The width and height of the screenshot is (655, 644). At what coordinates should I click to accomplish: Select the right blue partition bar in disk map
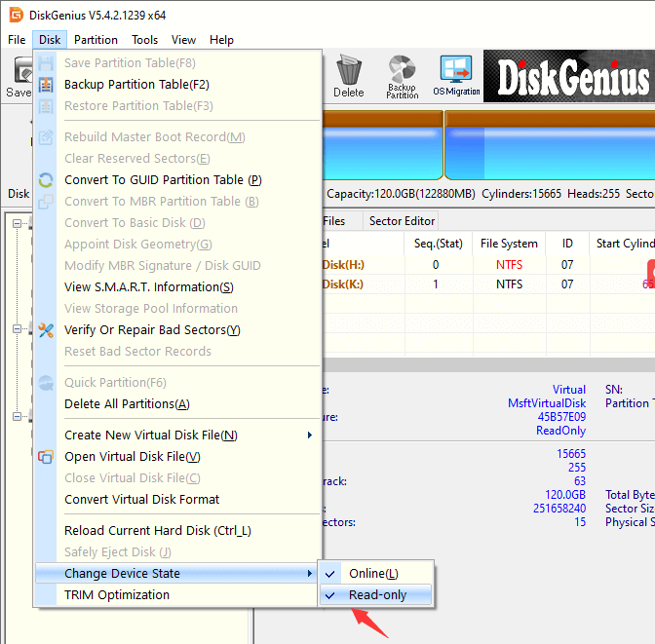pyautogui.click(x=551, y=144)
